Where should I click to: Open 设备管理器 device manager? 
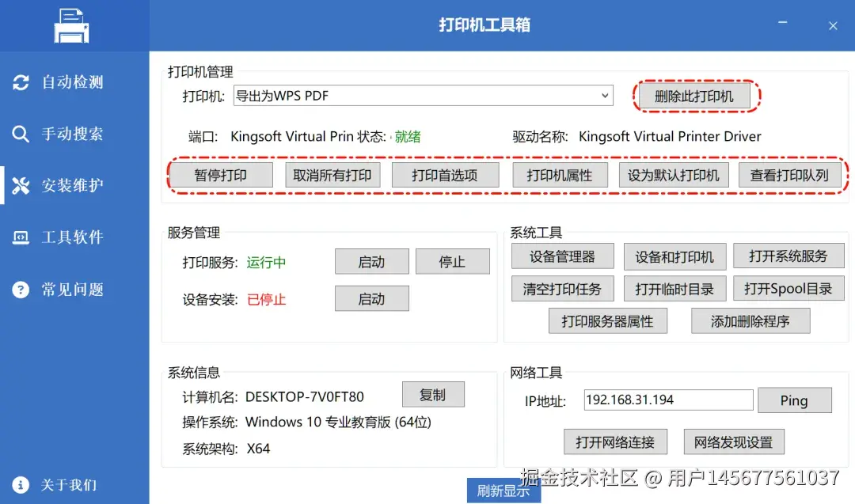pyautogui.click(x=563, y=256)
